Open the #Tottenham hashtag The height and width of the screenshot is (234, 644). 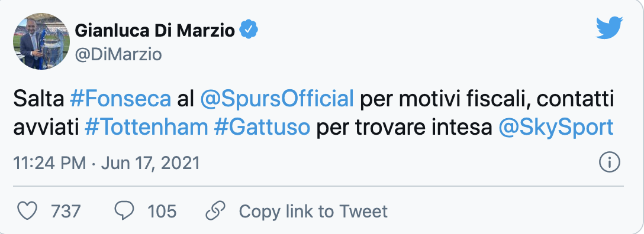146,128
